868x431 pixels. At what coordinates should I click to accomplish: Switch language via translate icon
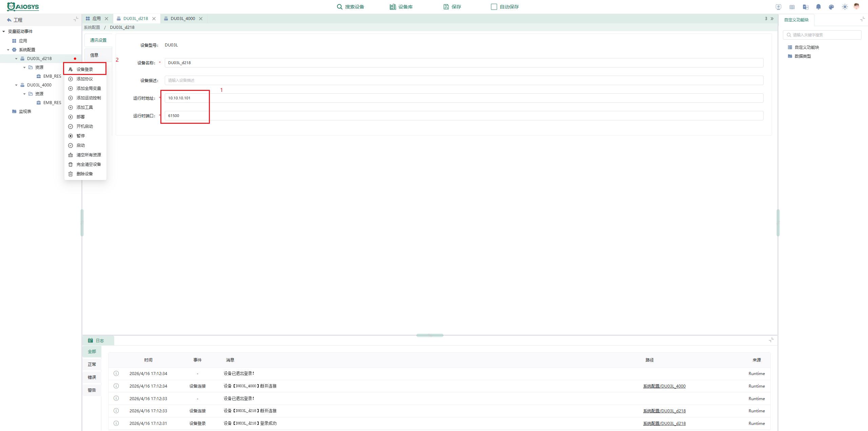coord(806,7)
